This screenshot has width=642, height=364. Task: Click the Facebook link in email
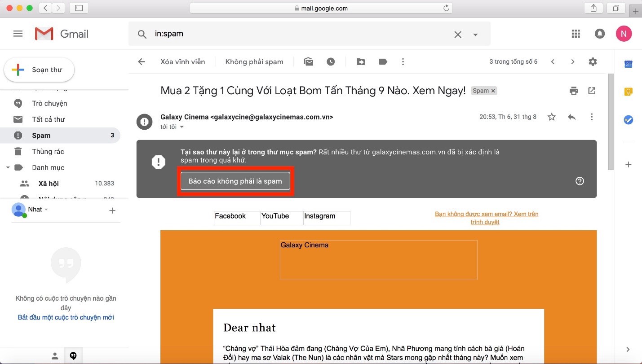click(x=230, y=216)
